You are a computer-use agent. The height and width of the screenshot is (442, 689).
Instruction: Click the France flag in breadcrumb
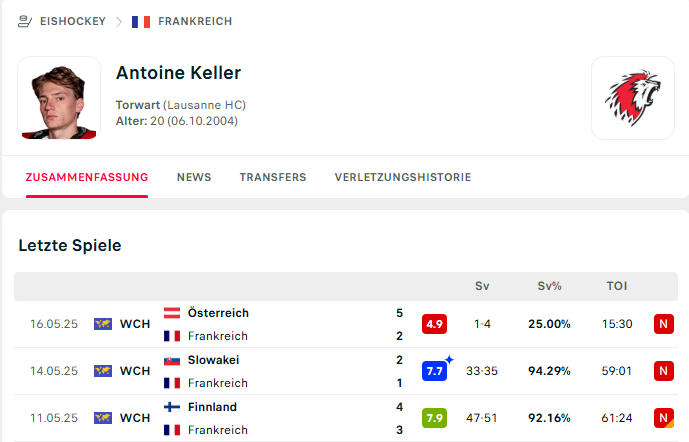[141, 20]
